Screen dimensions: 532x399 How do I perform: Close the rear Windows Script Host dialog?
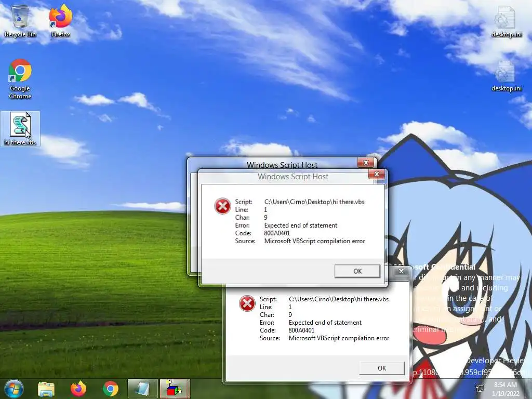366,163
